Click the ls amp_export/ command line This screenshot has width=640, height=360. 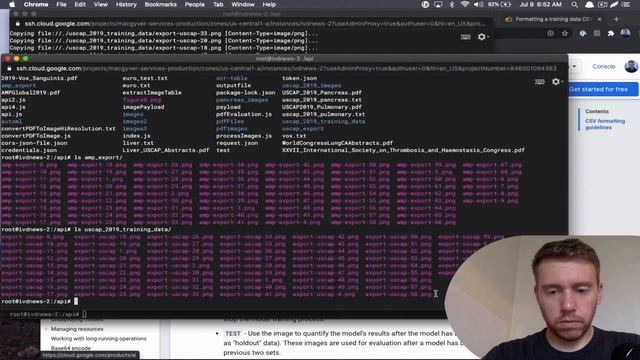click(x=98, y=158)
